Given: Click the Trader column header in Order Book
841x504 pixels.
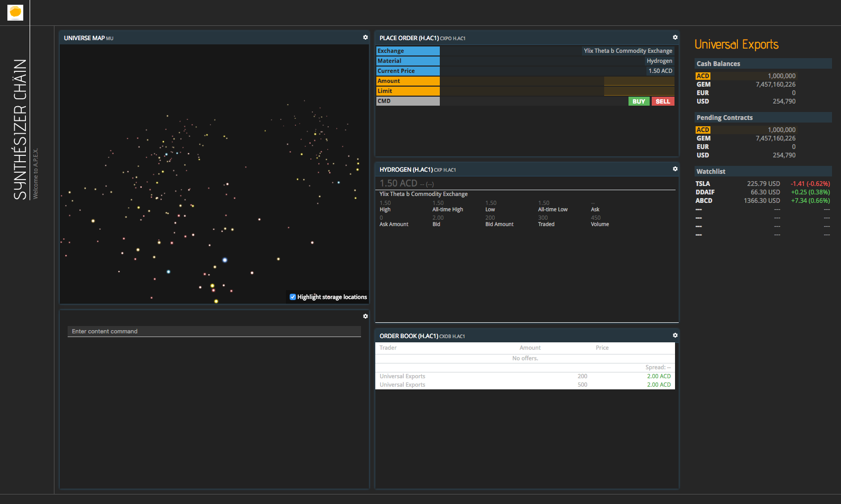Looking at the screenshot, I should pyautogui.click(x=388, y=348).
